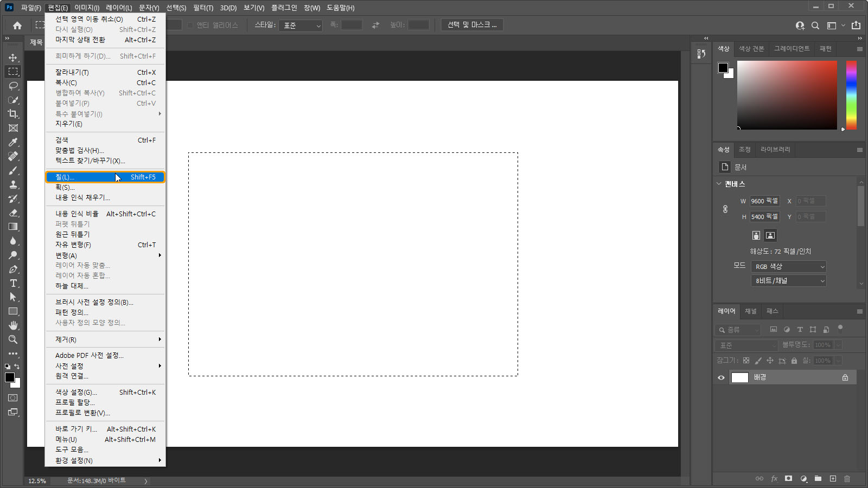Screen dimensions: 868x488
Task: Select the Zoom tool
Action: [x=13, y=339]
